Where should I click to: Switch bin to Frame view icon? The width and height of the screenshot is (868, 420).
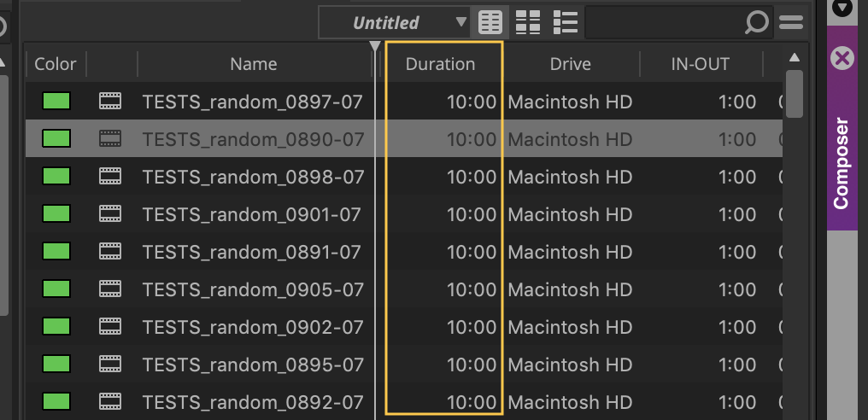point(528,22)
